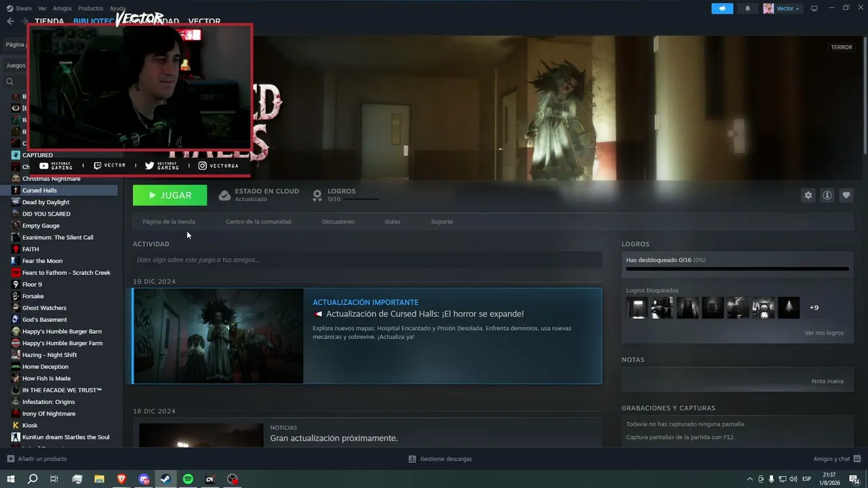The height and width of the screenshot is (488, 868).
Task: Click Exanimum: The Silent Call icon
Action: tap(16, 237)
